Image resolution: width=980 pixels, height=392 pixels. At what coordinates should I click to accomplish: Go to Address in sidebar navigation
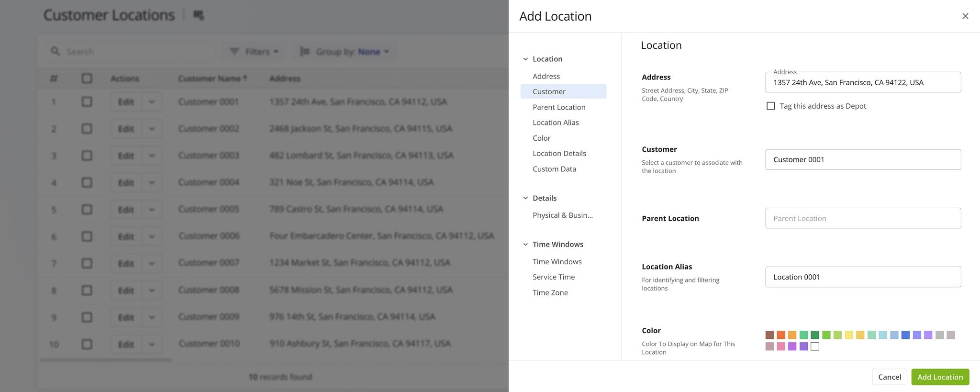[546, 76]
